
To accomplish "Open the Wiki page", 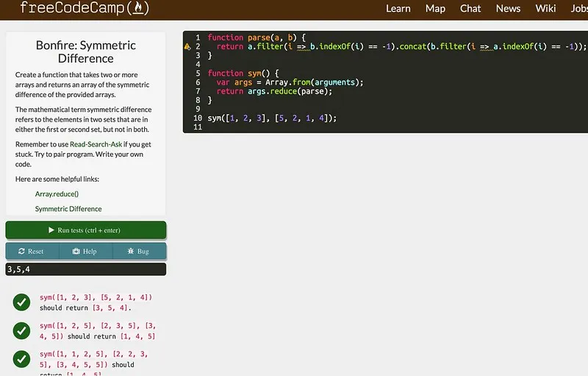I will click(545, 9).
